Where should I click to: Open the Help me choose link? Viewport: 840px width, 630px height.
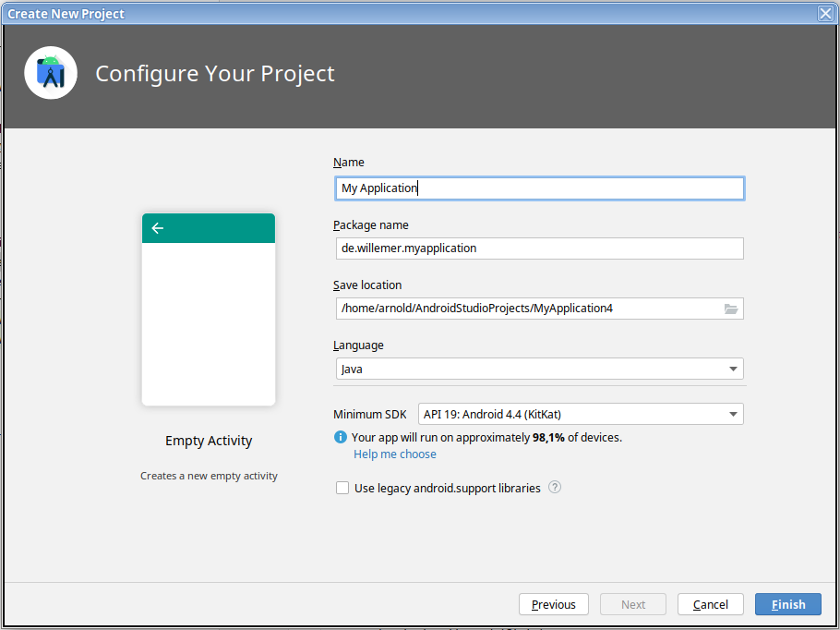(395, 454)
